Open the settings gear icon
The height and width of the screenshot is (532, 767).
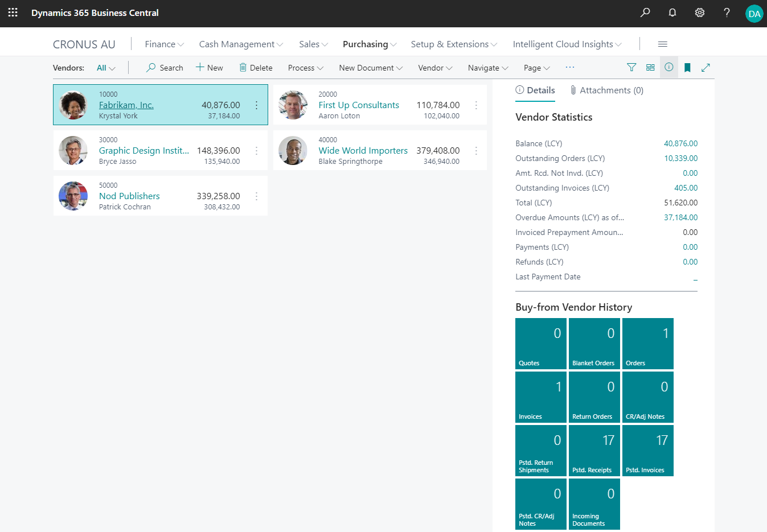pos(700,13)
